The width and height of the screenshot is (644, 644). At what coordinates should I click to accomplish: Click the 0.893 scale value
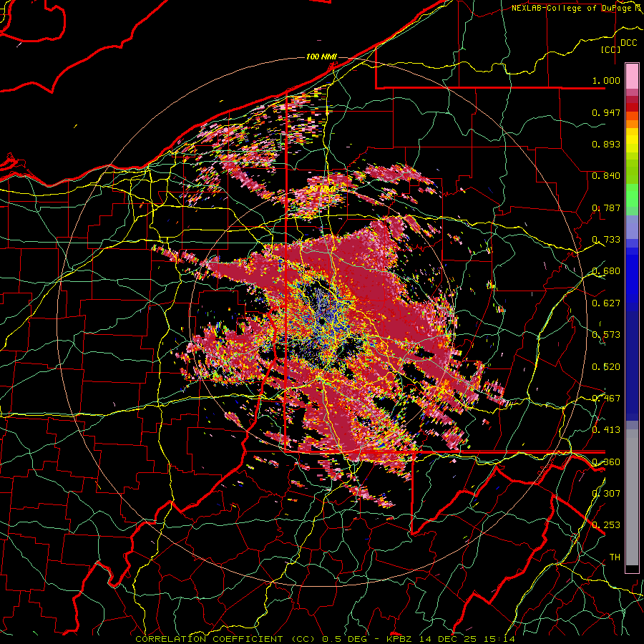coord(606,144)
